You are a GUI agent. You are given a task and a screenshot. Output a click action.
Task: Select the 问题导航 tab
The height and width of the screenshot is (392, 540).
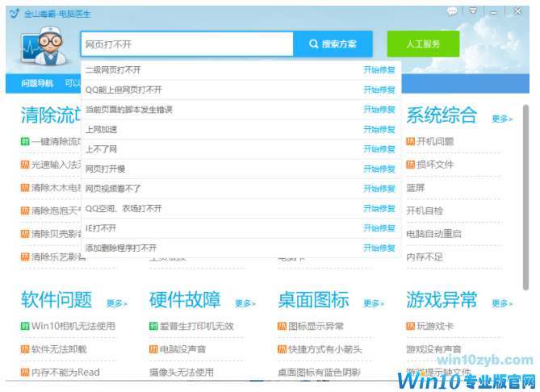coord(37,83)
